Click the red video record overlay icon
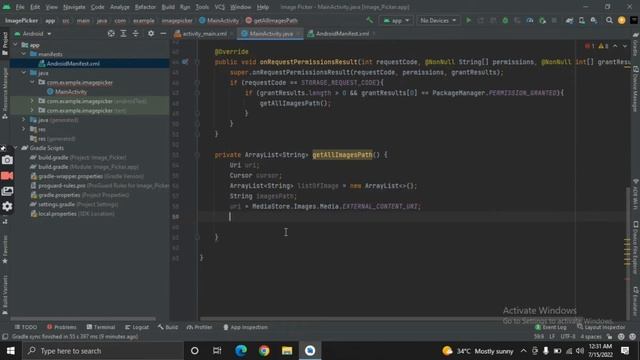 coord(7,176)
